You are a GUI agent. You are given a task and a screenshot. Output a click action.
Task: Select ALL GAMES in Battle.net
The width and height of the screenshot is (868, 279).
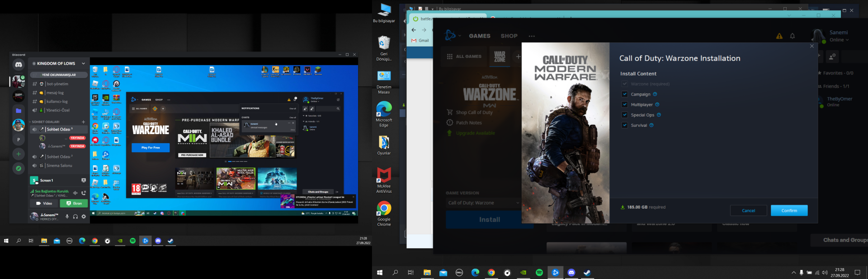464,56
